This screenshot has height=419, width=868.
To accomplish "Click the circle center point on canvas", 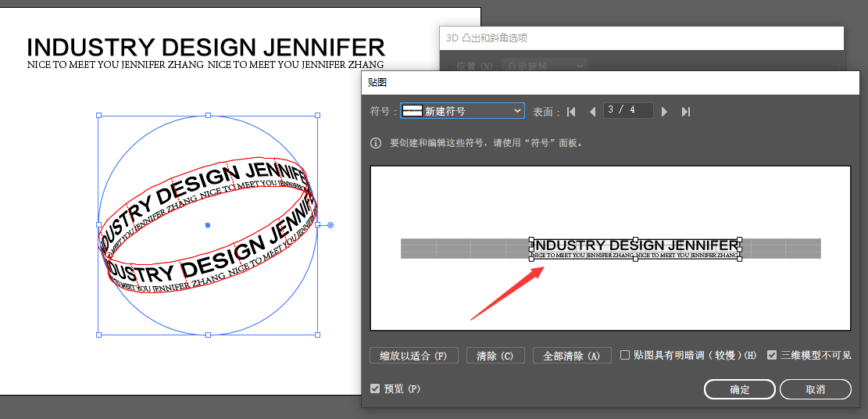I will click(208, 225).
